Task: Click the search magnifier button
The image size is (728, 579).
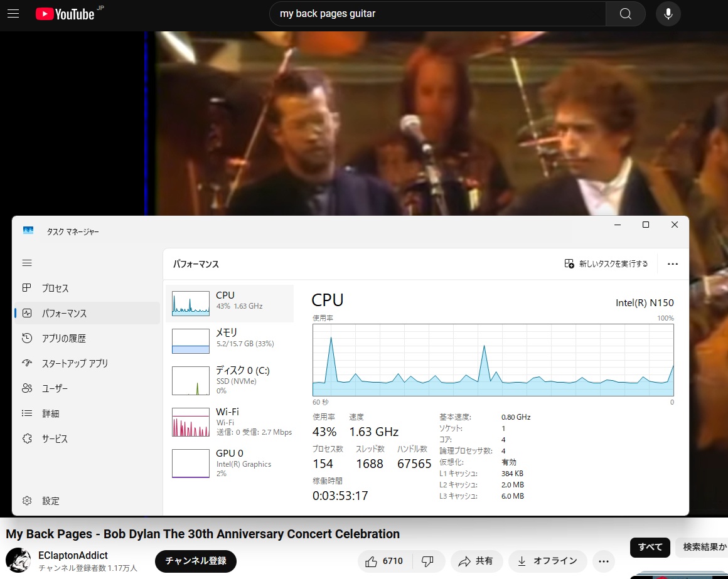Action: [625, 14]
